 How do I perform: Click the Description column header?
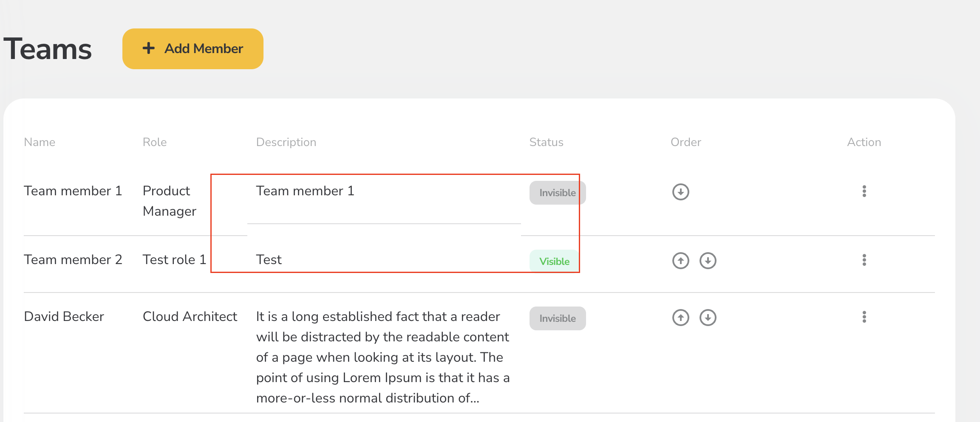(286, 142)
